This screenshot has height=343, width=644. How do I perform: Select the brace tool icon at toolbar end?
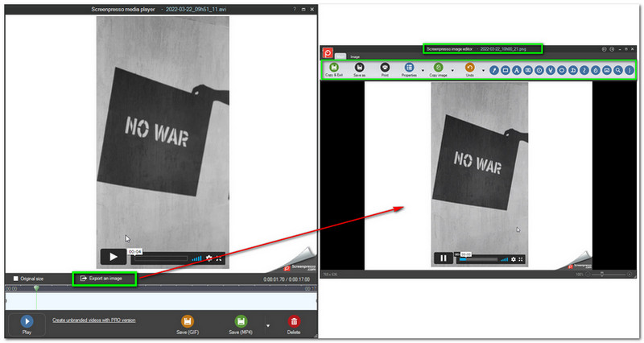pyautogui.click(x=630, y=70)
